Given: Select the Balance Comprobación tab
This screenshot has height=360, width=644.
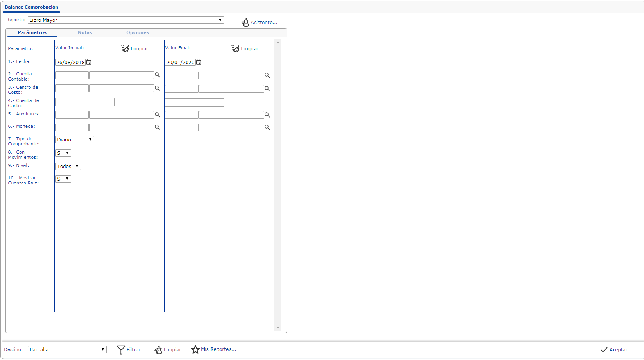Looking at the screenshot, I should click(31, 7).
